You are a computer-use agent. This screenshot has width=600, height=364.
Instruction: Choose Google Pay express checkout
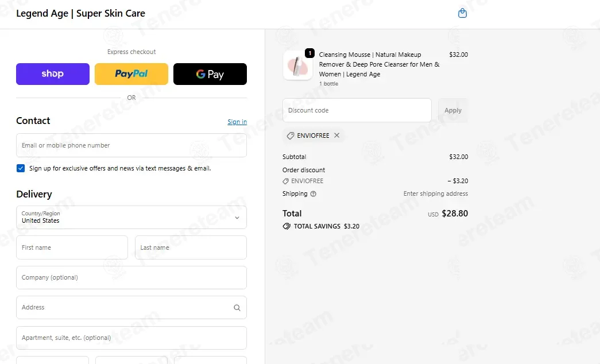click(210, 74)
